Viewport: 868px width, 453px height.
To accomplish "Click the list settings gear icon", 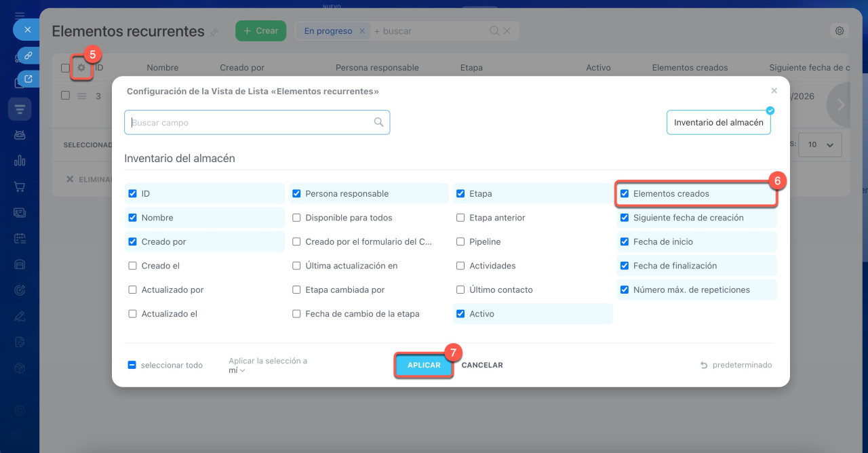I will click(x=82, y=68).
